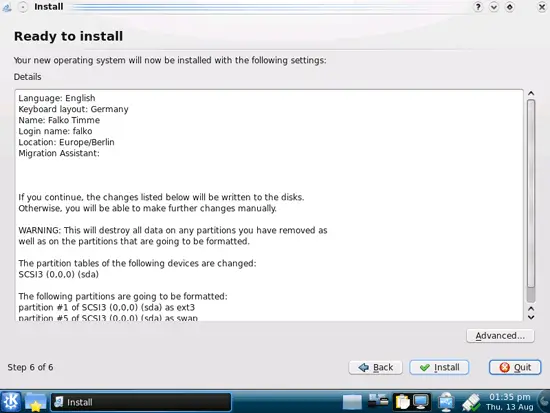550x413 pixels.
Task: Click the Quit button
Action: [515, 367]
